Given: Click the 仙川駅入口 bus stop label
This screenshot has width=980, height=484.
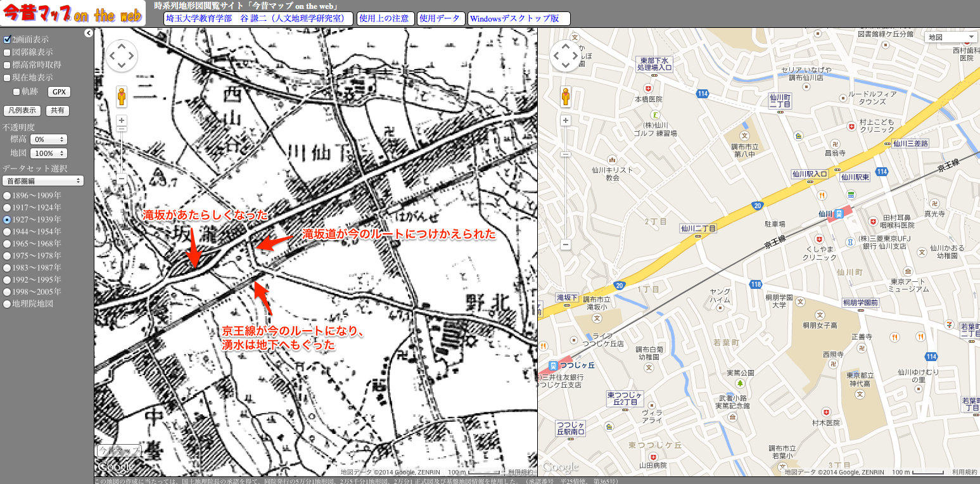Looking at the screenshot, I should 810,174.
